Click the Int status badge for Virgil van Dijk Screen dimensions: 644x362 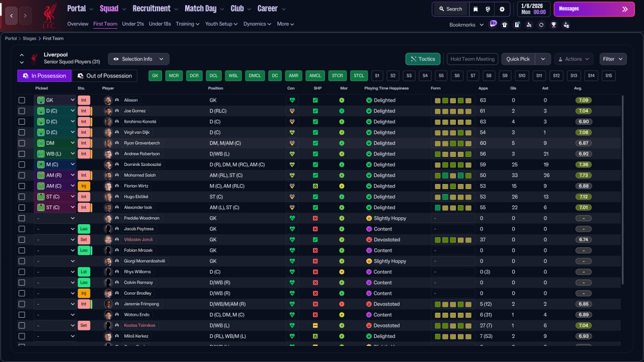[x=84, y=133]
